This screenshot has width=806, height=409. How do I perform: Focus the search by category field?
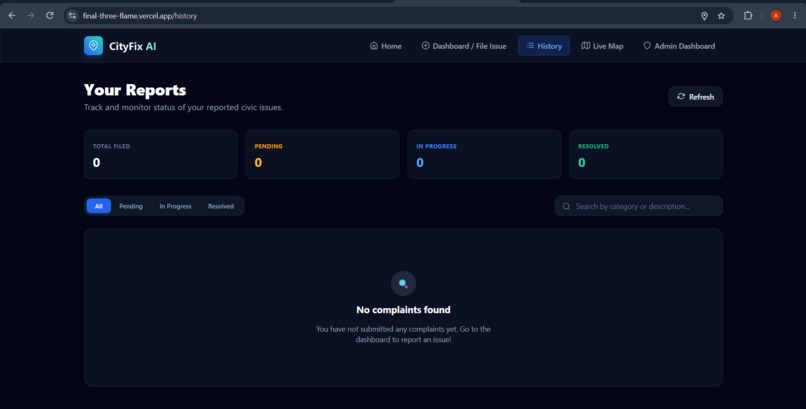(x=638, y=206)
